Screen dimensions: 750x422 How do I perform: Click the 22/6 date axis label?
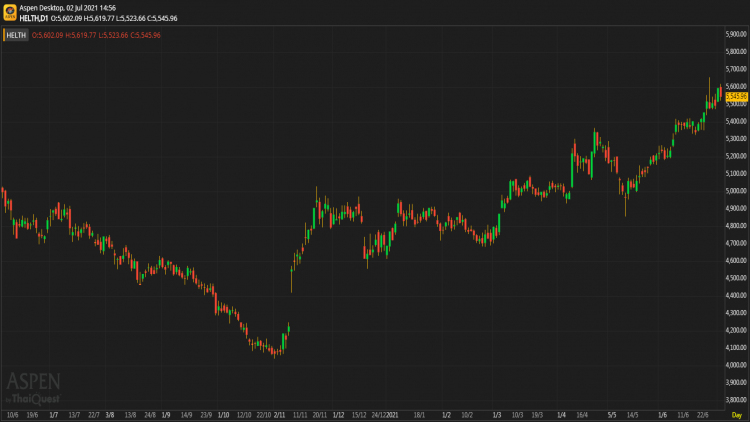pyautogui.click(x=703, y=415)
